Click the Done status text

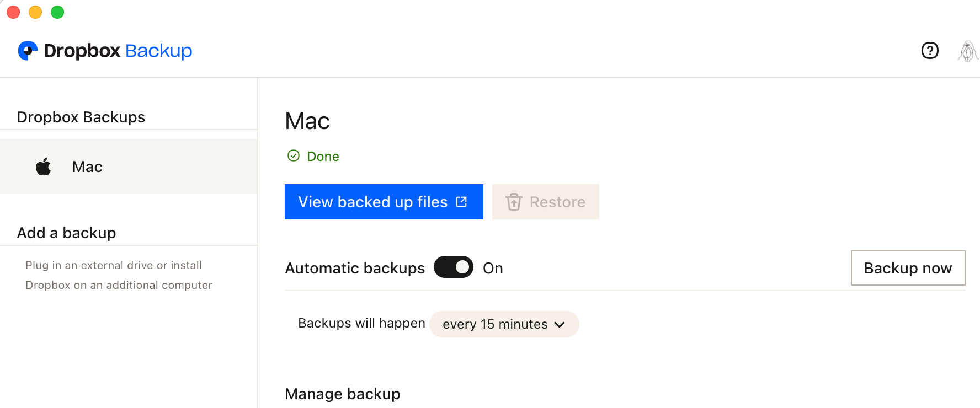click(323, 157)
